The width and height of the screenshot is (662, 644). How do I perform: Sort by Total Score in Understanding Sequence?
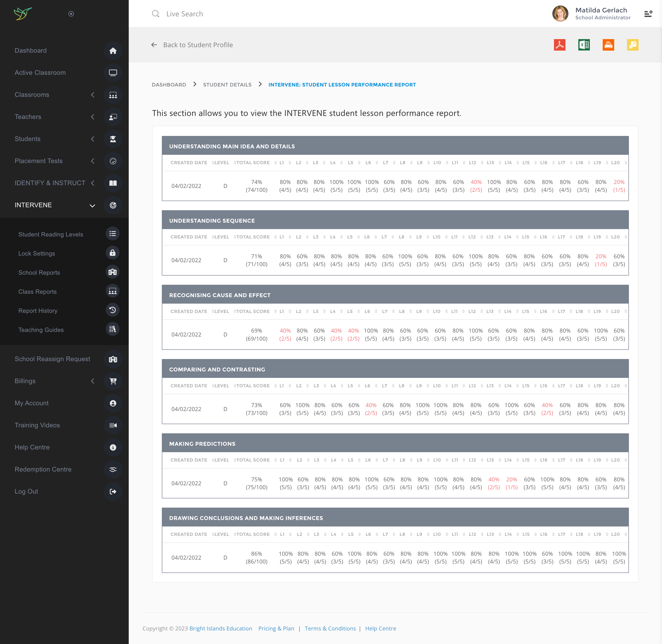pyautogui.click(x=253, y=237)
